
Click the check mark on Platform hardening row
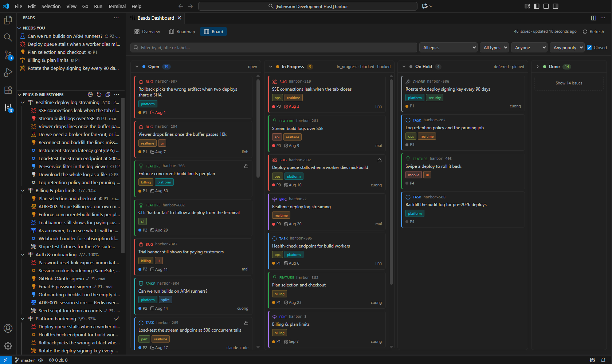pyautogui.click(x=117, y=318)
